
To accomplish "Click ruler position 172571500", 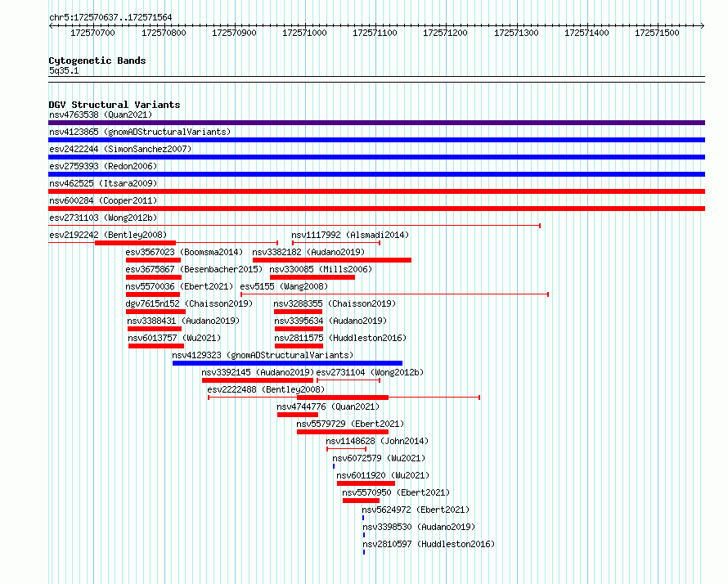I will 657,33.
